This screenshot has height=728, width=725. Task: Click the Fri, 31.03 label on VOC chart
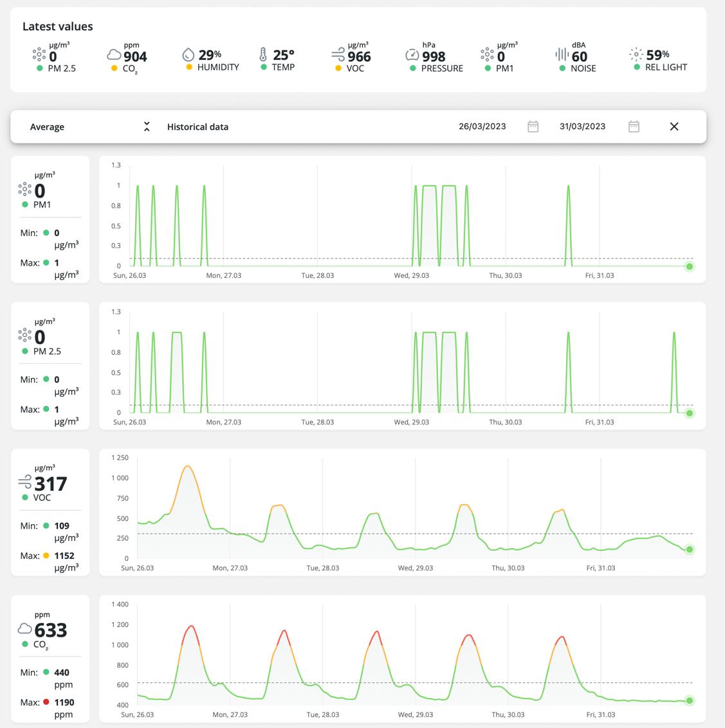point(601,568)
